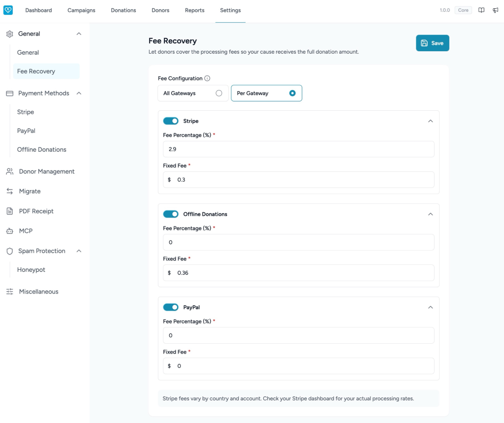Click the Migrate arrows icon
The height and width of the screenshot is (423, 504).
click(x=10, y=192)
